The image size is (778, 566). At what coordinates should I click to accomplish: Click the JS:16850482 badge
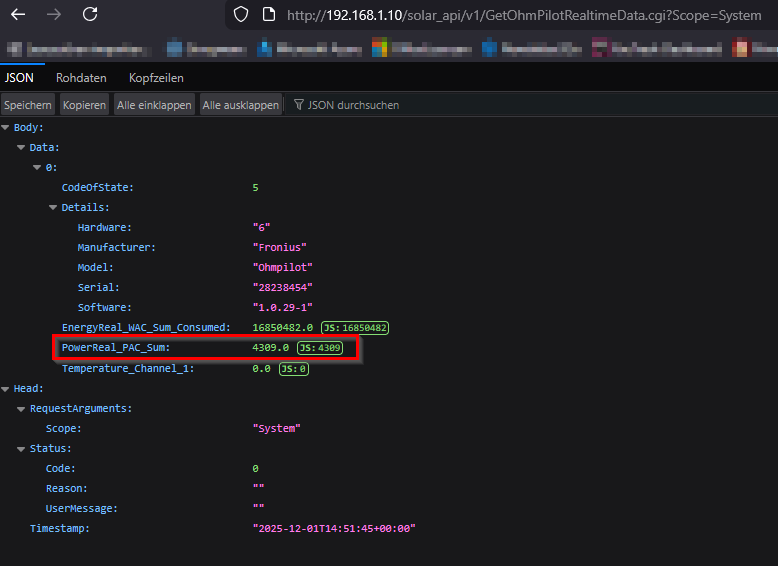(x=355, y=328)
